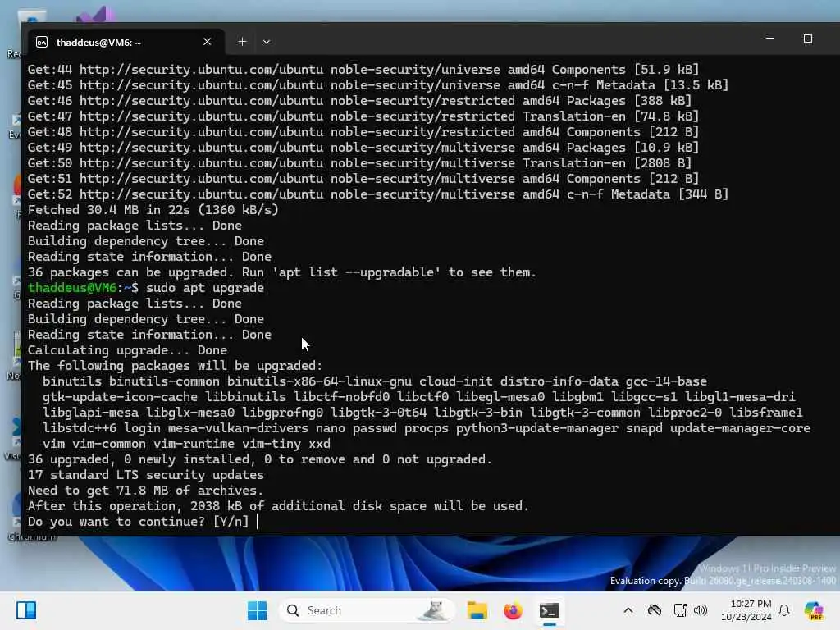Click '17 standard LTS security updates' line
This screenshot has height=630, width=840.
pyautogui.click(x=146, y=475)
